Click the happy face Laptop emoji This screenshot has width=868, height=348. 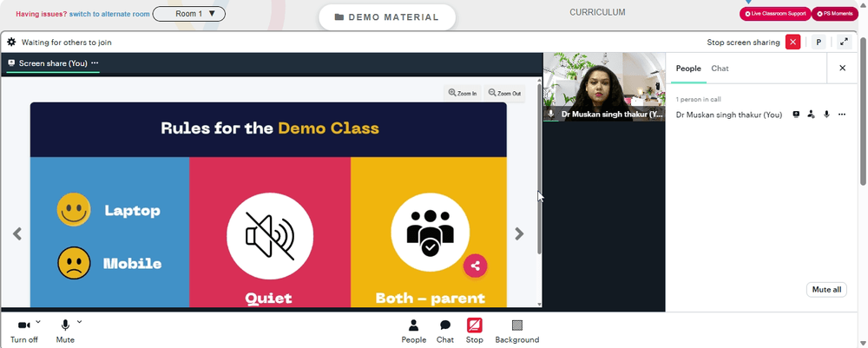[74, 210]
